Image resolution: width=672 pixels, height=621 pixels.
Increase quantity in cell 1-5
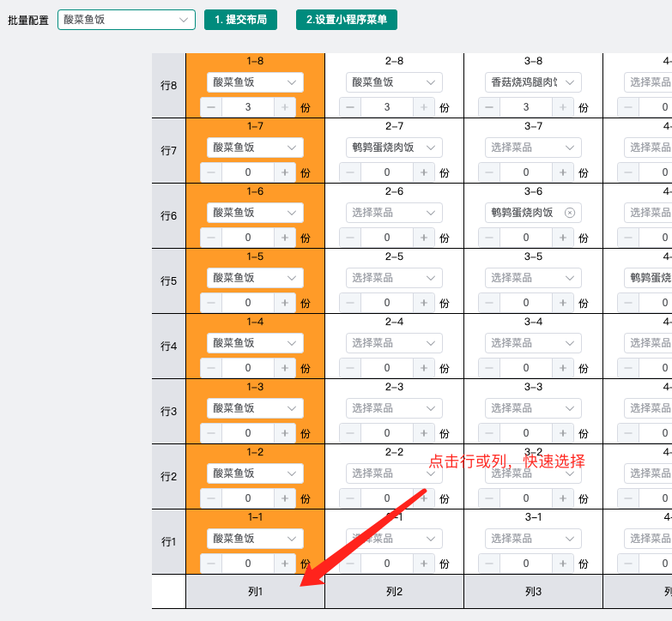click(x=285, y=303)
